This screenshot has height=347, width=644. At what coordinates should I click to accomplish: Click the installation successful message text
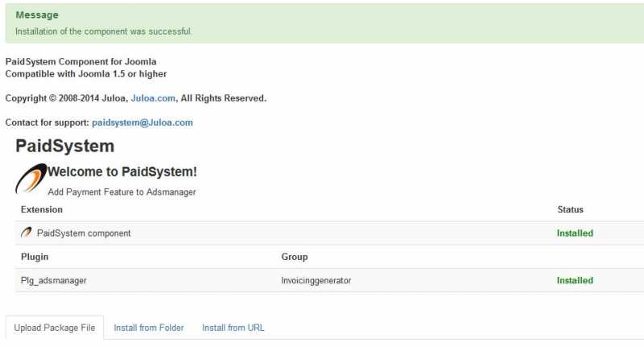point(104,31)
